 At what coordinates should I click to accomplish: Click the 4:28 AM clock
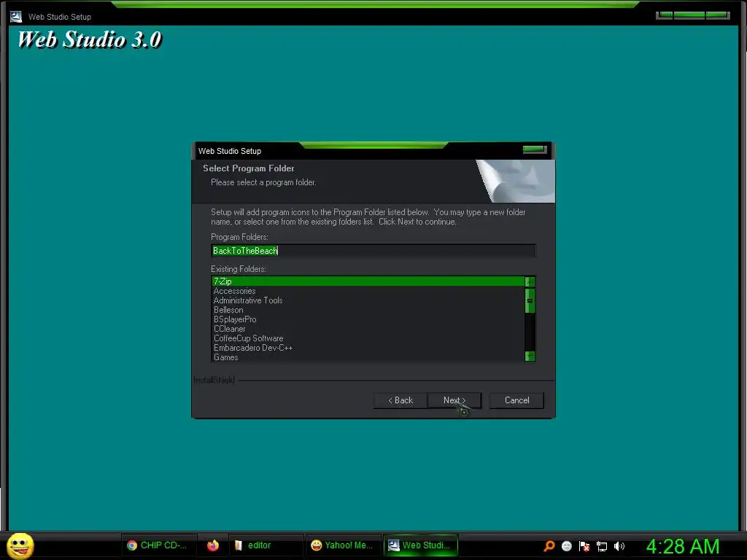[x=683, y=546]
